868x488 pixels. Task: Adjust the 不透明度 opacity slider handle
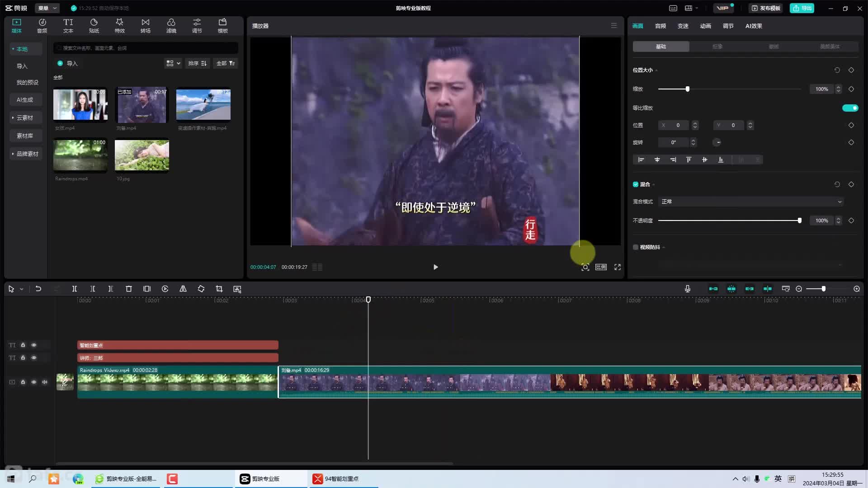click(x=800, y=221)
